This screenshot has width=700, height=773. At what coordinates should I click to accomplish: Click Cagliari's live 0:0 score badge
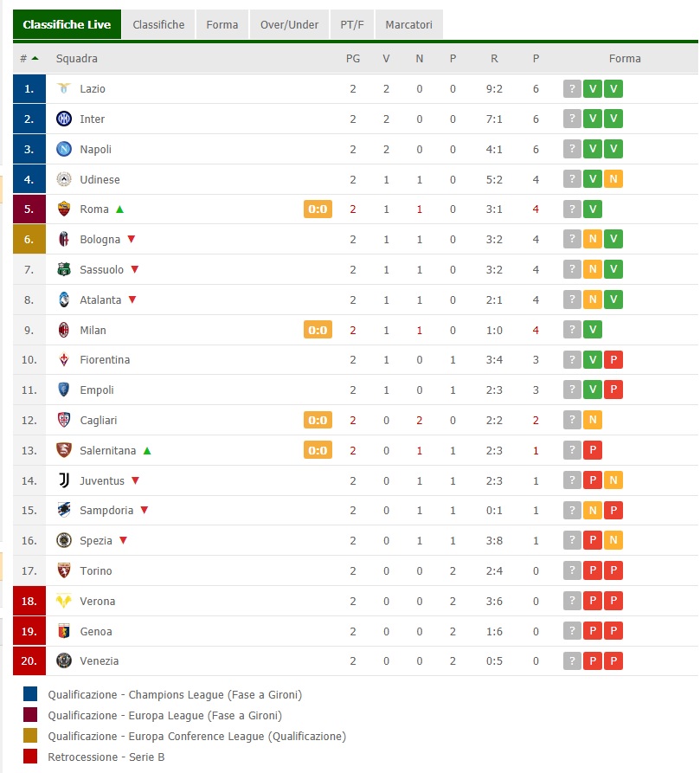coord(318,421)
